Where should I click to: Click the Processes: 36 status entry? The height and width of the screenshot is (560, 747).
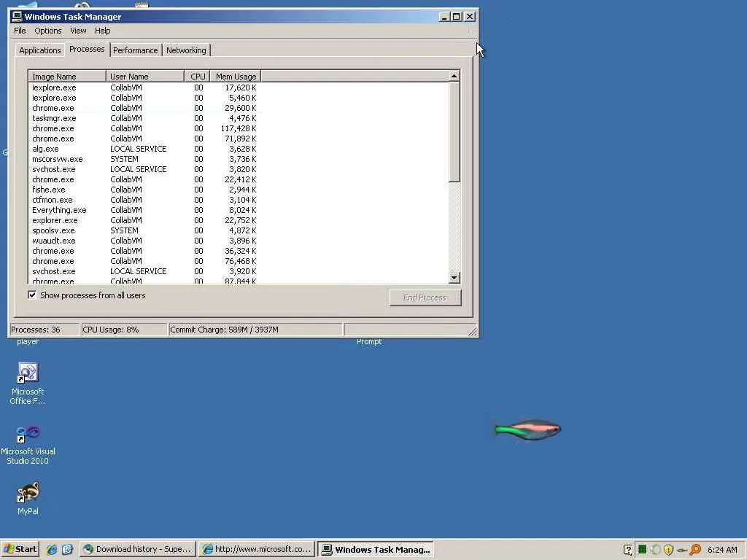[44, 330]
